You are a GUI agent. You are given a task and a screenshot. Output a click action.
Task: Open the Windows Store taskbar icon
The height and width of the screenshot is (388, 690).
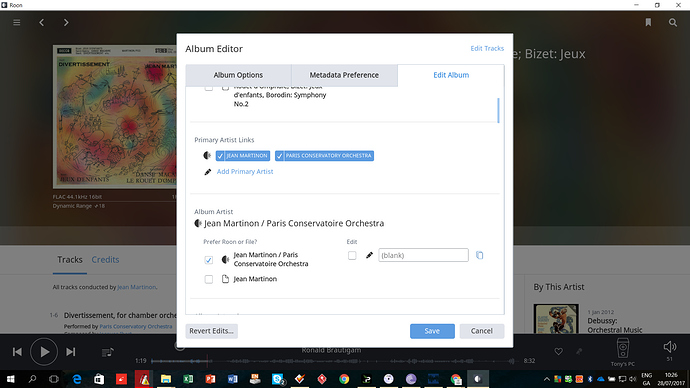point(99,379)
